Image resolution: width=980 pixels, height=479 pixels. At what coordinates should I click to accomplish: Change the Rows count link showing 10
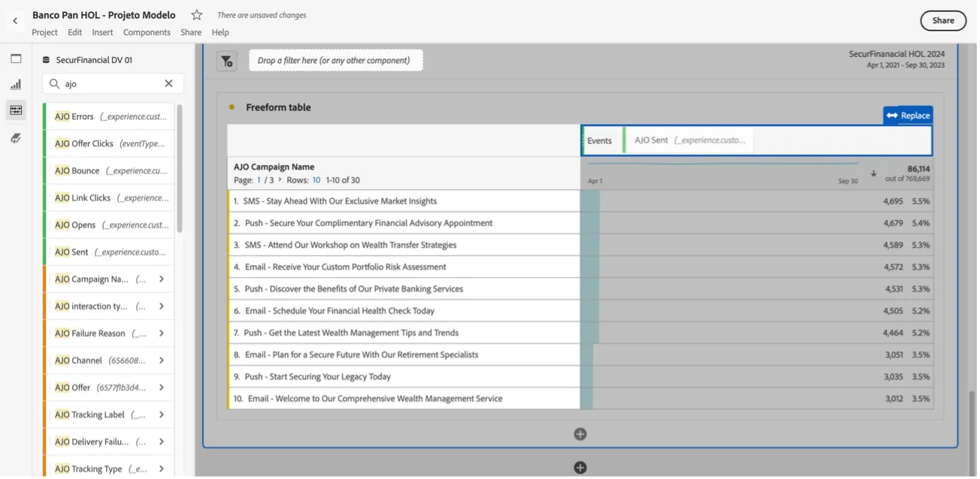[316, 180]
